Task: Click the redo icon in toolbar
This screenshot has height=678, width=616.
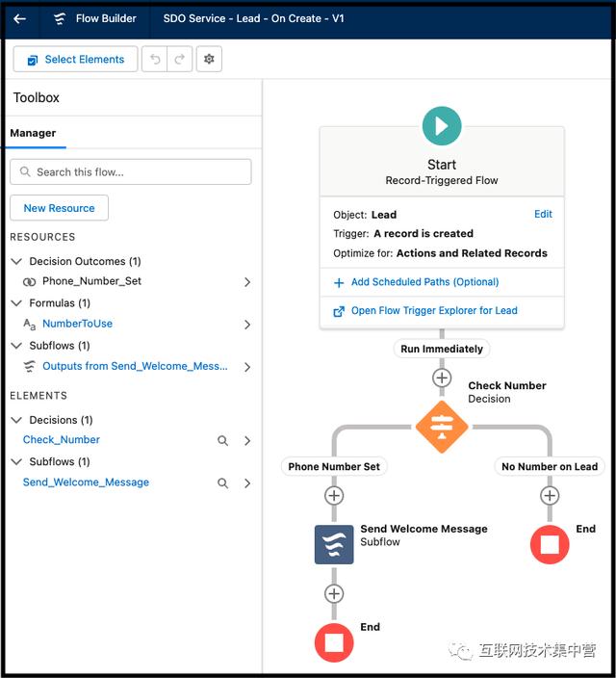Action: pos(179,59)
